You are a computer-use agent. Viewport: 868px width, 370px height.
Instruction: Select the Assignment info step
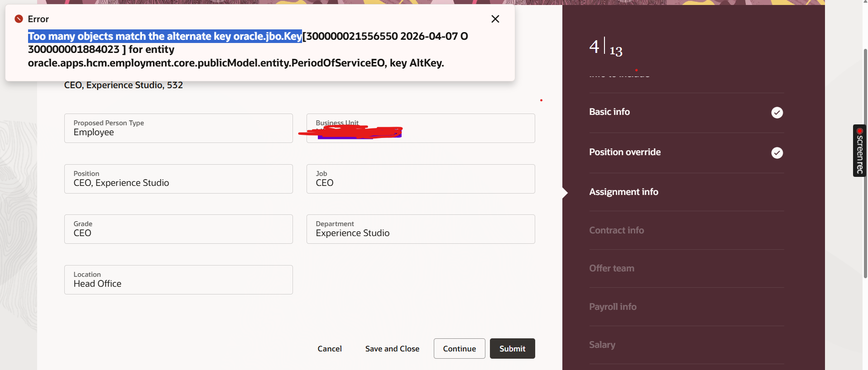pyautogui.click(x=623, y=192)
